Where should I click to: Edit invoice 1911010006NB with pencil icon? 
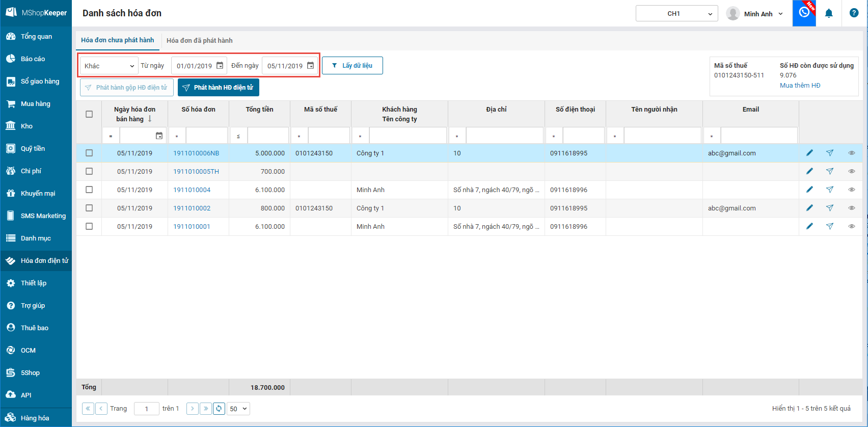[809, 153]
